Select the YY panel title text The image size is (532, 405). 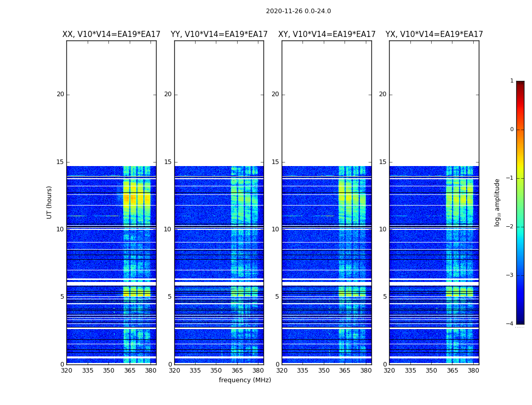coord(219,34)
